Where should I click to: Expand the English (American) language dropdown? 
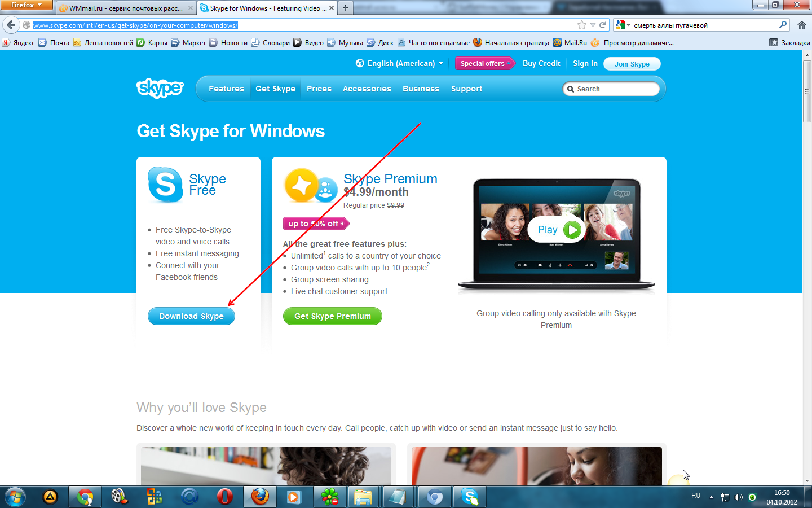click(x=399, y=63)
